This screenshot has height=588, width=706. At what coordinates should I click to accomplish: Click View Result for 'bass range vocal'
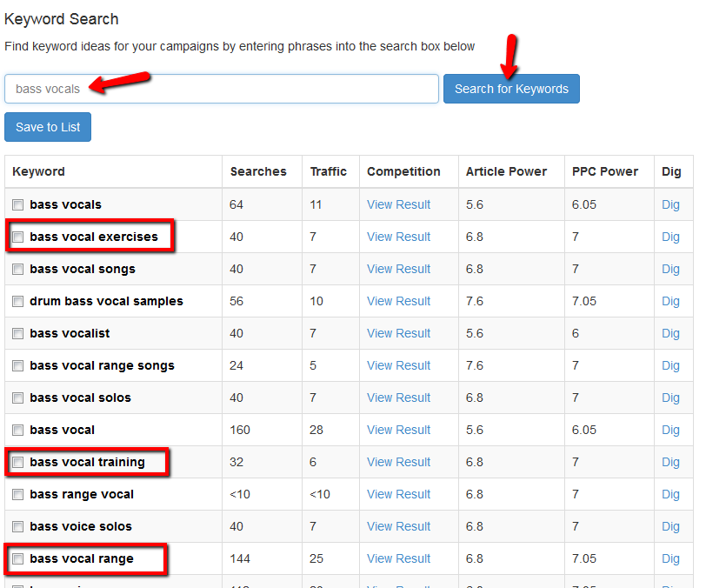[x=398, y=494]
